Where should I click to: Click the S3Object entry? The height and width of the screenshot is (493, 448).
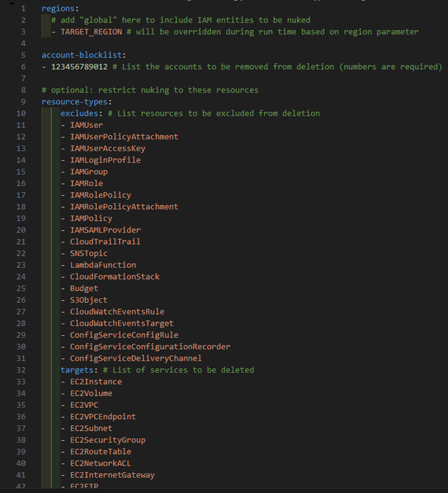89,300
